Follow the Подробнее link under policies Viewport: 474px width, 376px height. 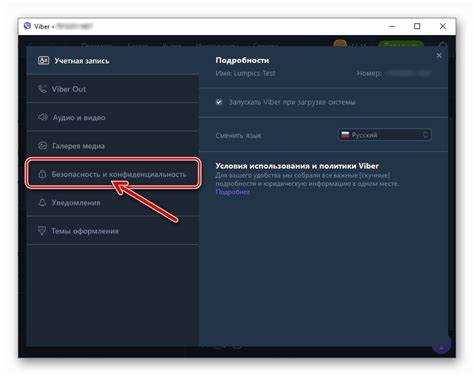[x=233, y=192]
